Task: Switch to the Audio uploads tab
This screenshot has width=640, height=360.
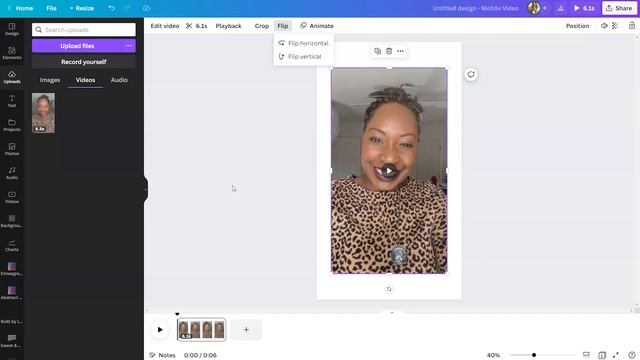Action: click(x=119, y=80)
